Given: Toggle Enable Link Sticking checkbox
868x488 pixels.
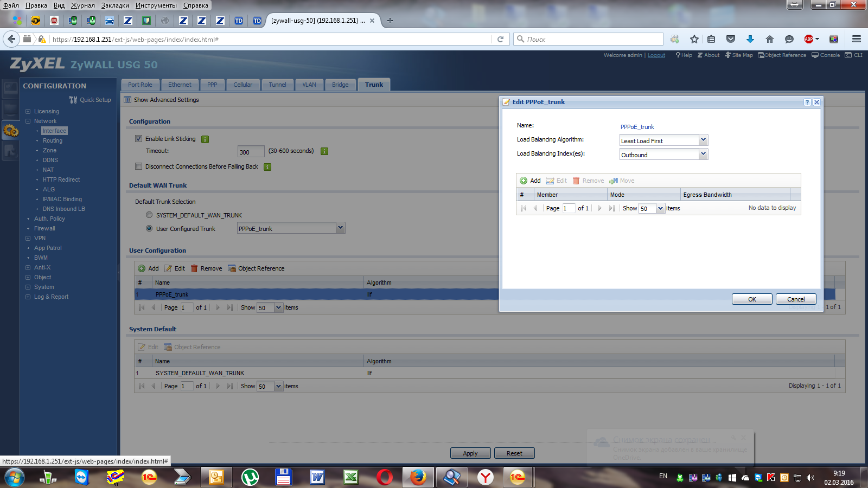Looking at the screenshot, I should point(138,139).
